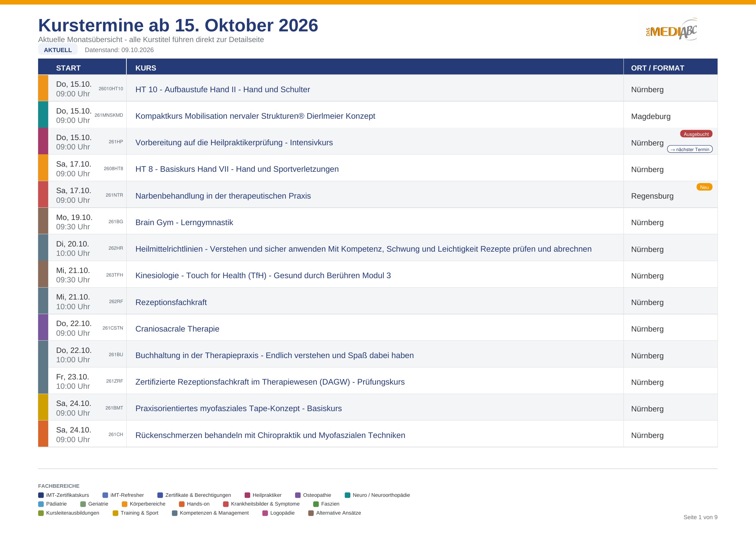Click the Seite 1 von 9 footer
The width and height of the screenshot is (756, 535).
coord(700,517)
